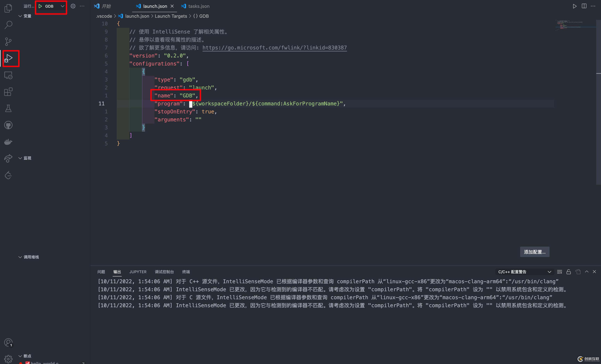Image resolution: width=601 pixels, height=364 pixels.
Task: Split the editor to the right
Action: [584, 6]
